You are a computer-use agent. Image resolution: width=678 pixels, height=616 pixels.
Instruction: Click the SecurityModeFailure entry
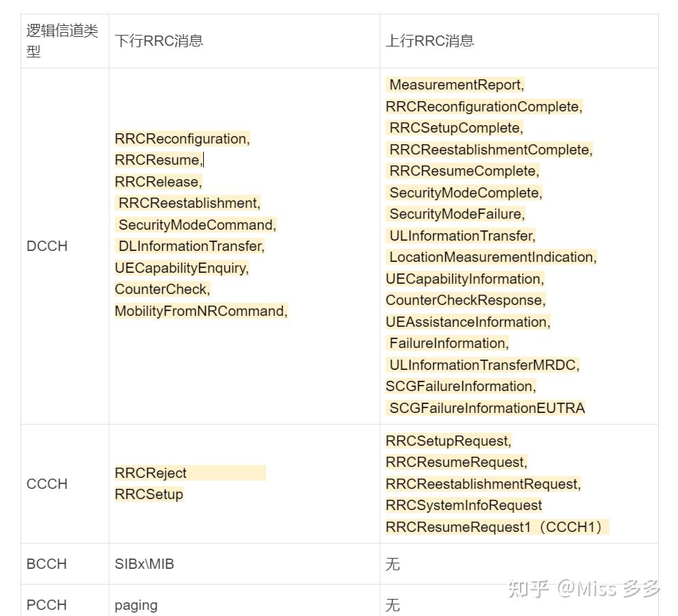coord(456,214)
